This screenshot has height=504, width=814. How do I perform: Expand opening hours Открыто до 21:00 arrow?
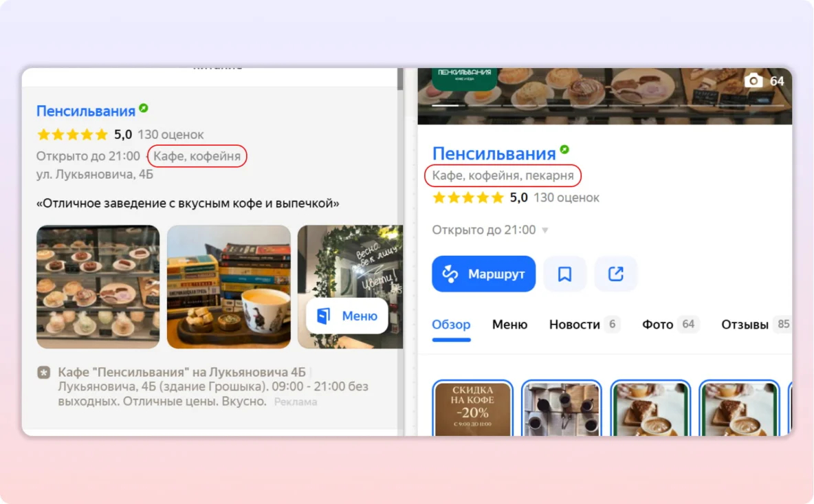[x=545, y=230]
